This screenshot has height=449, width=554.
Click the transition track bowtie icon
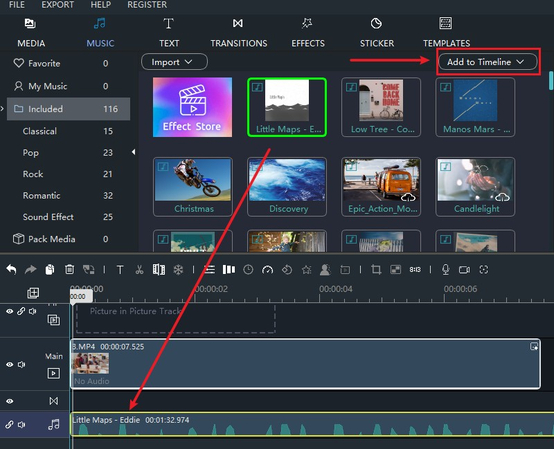54,401
